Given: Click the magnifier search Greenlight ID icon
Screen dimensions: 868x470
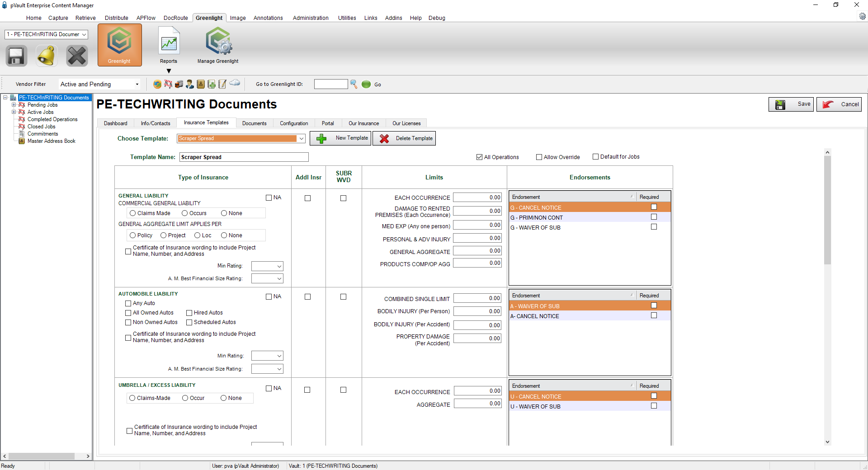Looking at the screenshot, I should [x=354, y=84].
